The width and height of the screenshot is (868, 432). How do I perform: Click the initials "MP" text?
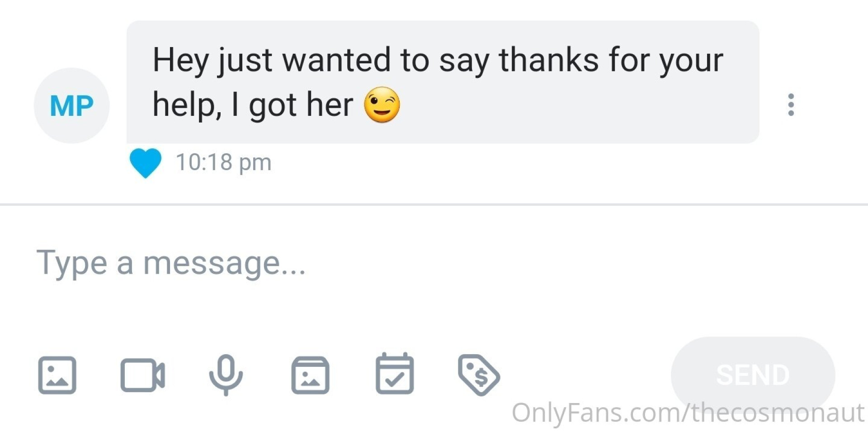pos(71,106)
